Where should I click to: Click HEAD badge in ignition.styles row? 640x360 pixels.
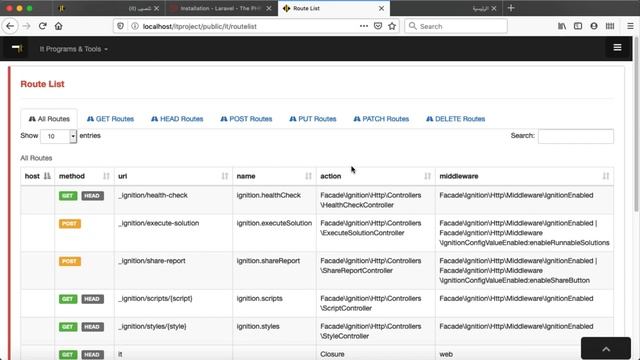[92, 327]
